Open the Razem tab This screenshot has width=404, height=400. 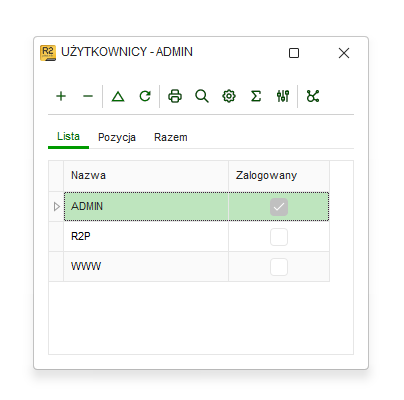[171, 137]
